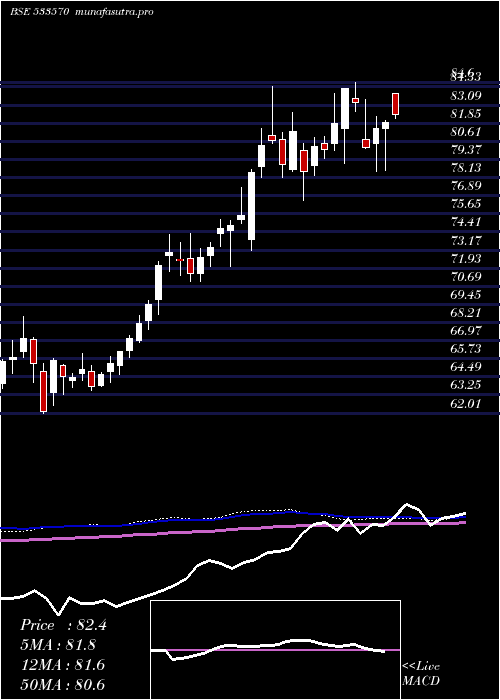Click the 68.21 price axis label
This screenshot has width=500, height=700.
pyautogui.click(x=466, y=312)
